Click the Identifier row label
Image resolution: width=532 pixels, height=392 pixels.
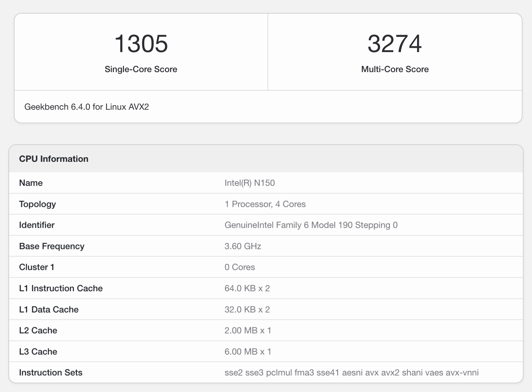[37, 225]
